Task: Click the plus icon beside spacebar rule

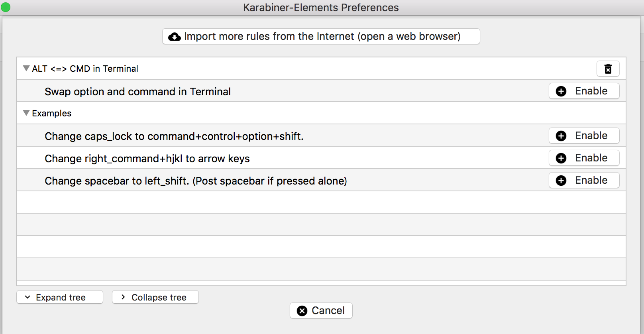Action: pyautogui.click(x=561, y=180)
